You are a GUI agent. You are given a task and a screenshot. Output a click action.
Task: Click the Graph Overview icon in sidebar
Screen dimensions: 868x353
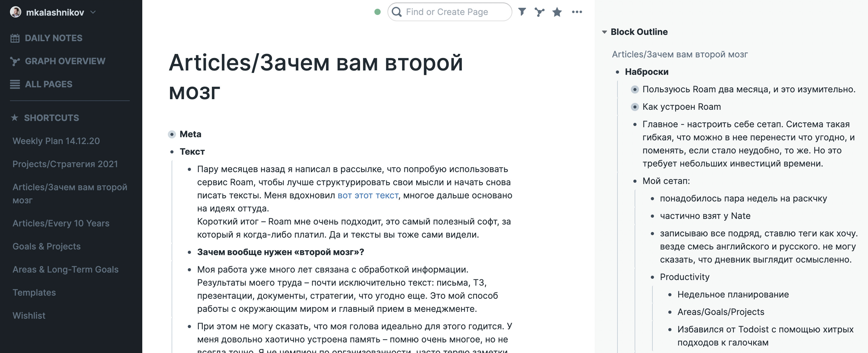(x=15, y=61)
